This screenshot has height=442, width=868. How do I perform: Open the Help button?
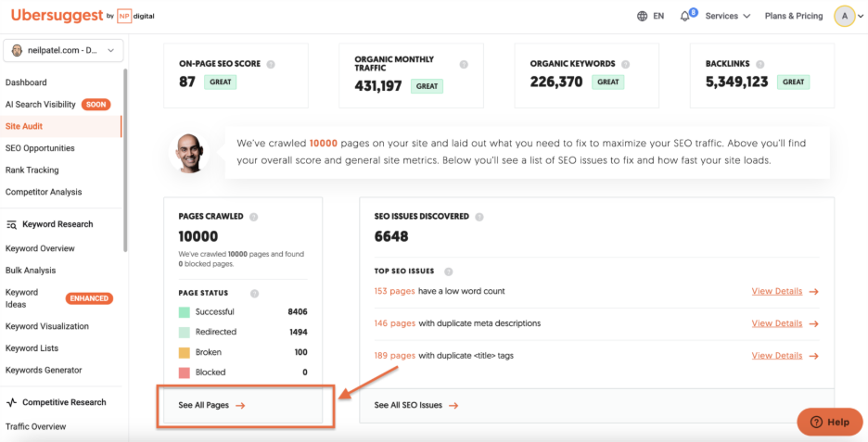click(x=830, y=423)
